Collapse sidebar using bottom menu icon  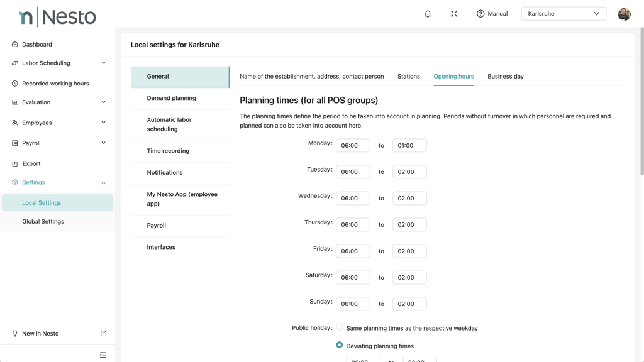tap(103, 355)
